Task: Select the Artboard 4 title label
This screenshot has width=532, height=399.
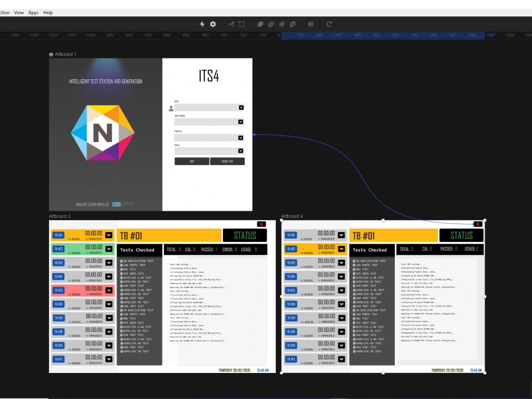Action: (x=292, y=216)
